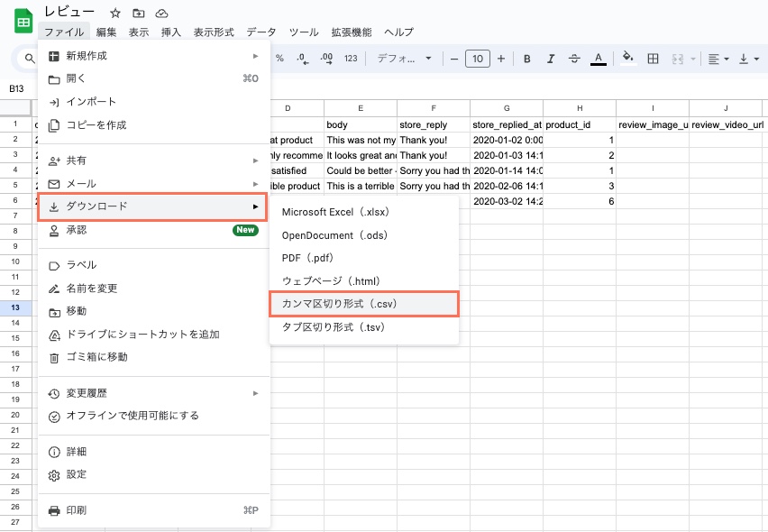
Task: Expand the 変更履歴 submenu
Action: (154, 393)
